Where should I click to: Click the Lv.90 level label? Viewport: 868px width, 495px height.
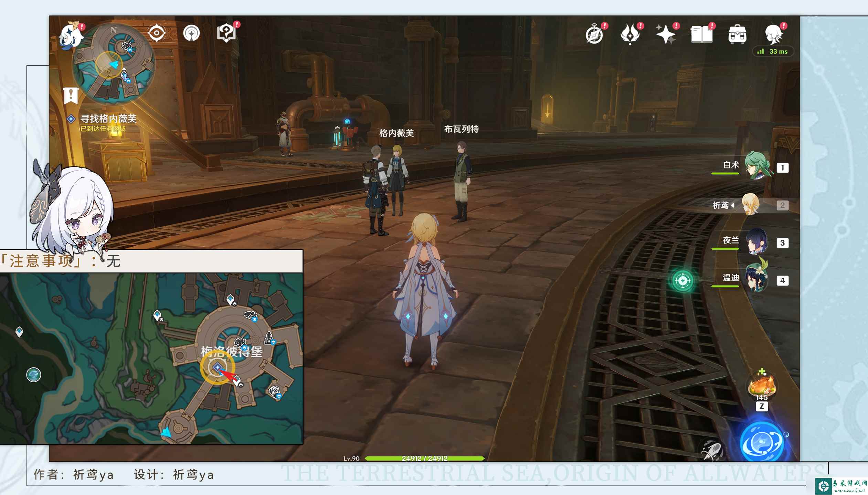tap(351, 458)
